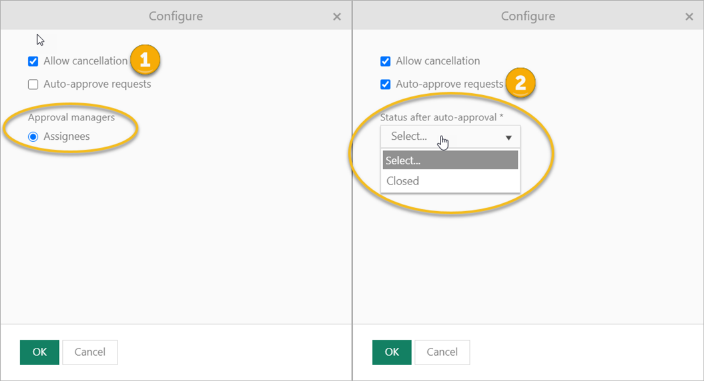Pick the highlighted Select... list option

coord(450,160)
